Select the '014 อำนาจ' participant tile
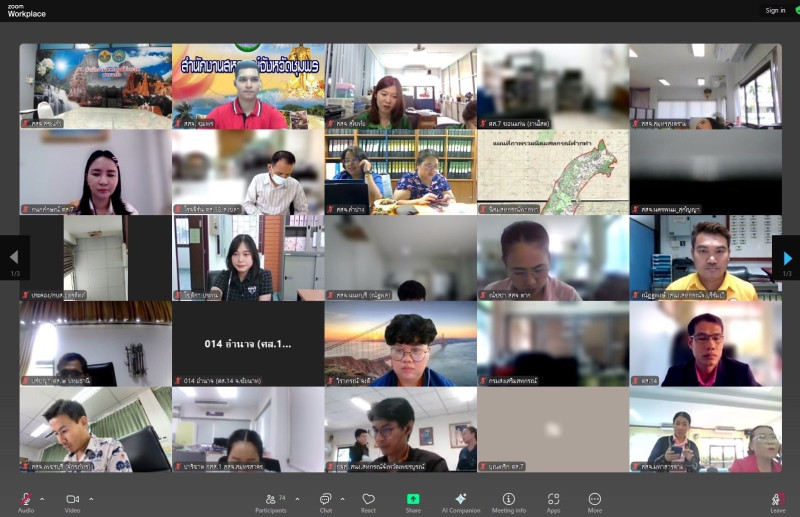800x517 pixels. pyautogui.click(x=248, y=344)
